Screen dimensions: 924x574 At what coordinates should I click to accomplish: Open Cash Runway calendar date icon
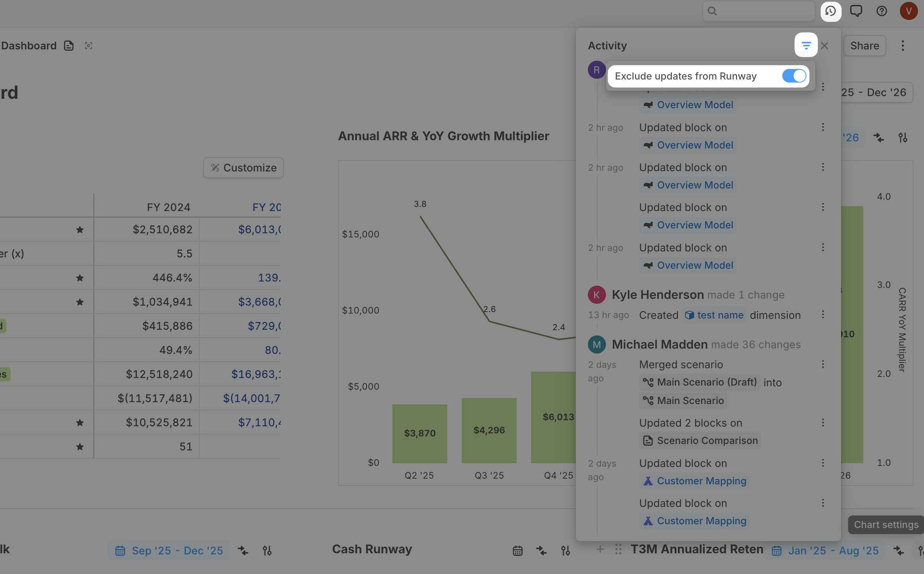point(518,551)
